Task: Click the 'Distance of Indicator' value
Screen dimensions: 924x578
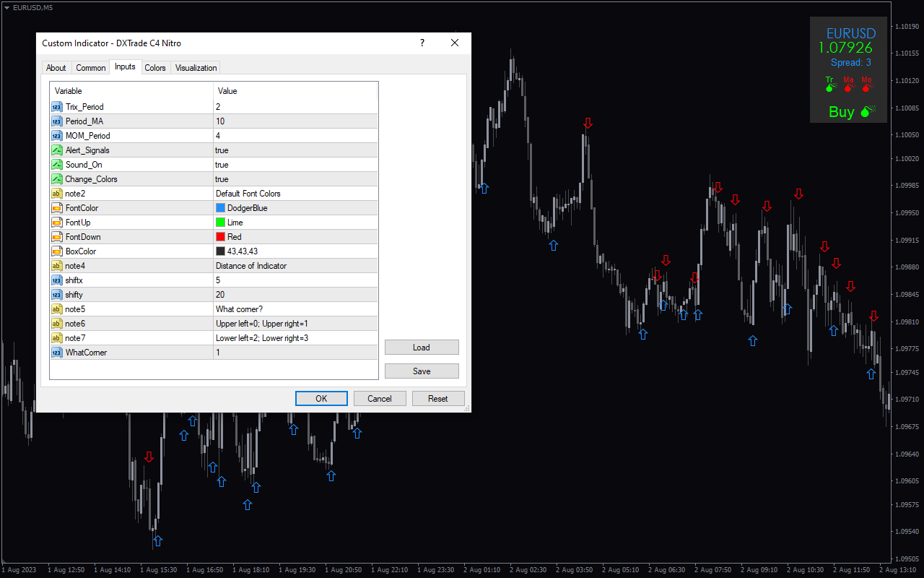Action: point(251,266)
